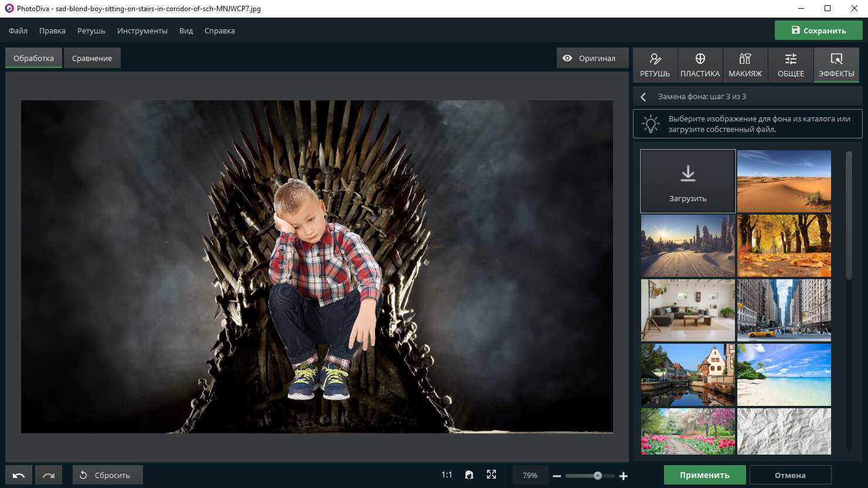Click the zoom slider handle
The width and height of the screenshot is (868, 488).
point(597,476)
